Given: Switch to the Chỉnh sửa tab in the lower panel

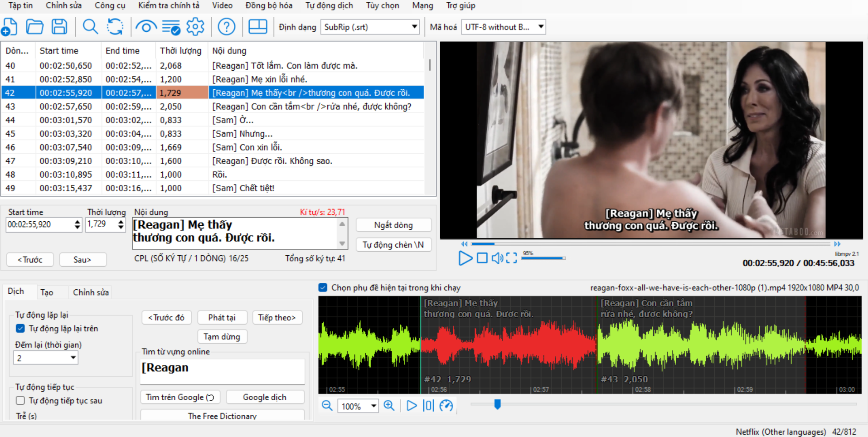Looking at the screenshot, I should [91, 292].
